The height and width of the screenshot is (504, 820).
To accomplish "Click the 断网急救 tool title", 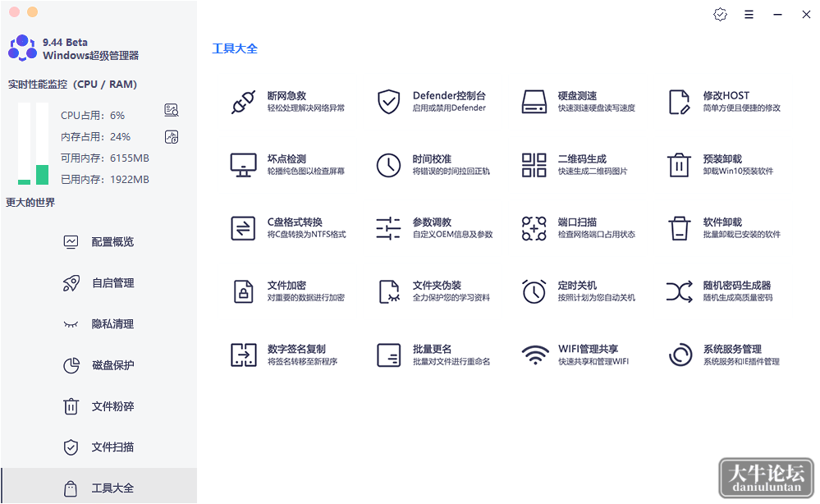I will [x=286, y=96].
